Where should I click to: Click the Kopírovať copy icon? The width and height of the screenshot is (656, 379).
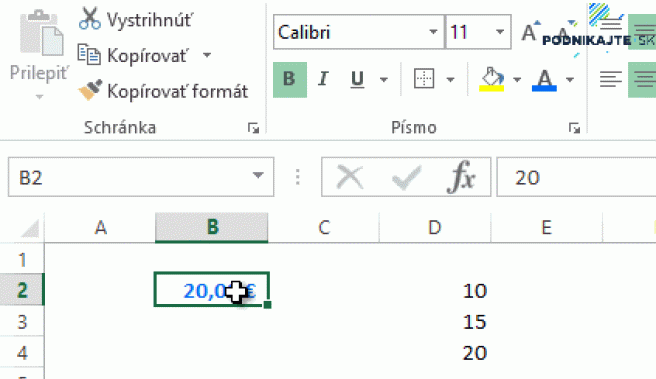tap(89, 55)
